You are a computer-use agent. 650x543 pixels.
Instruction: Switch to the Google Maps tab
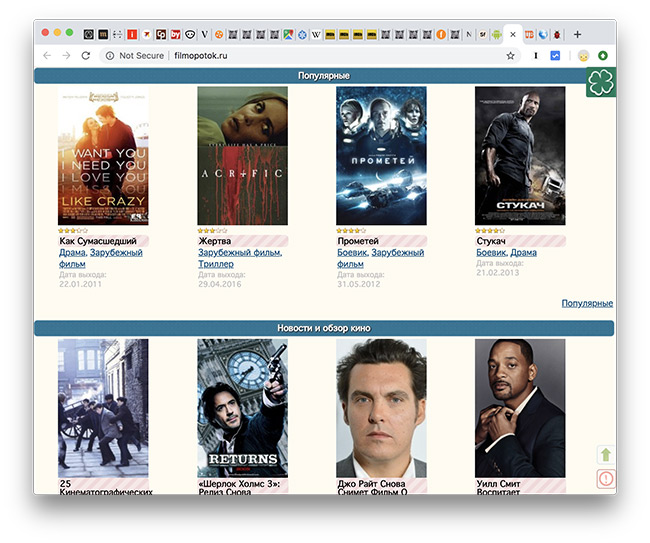289,34
